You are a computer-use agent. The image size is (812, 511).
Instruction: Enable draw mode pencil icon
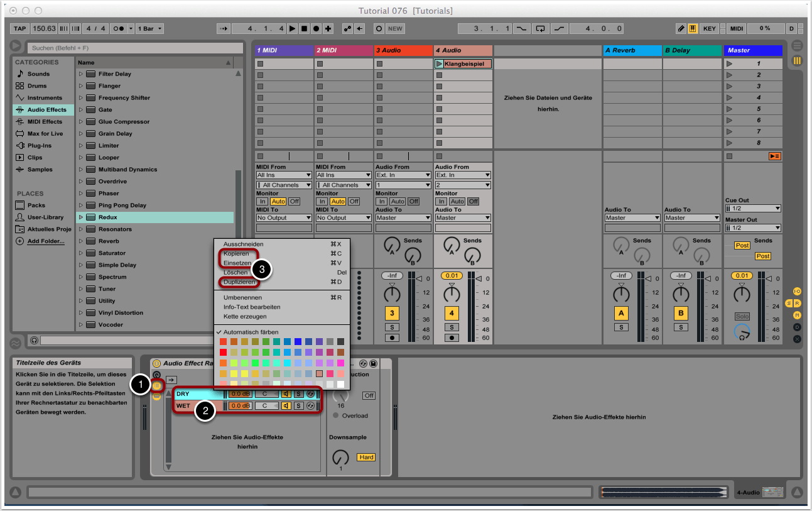(x=681, y=28)
